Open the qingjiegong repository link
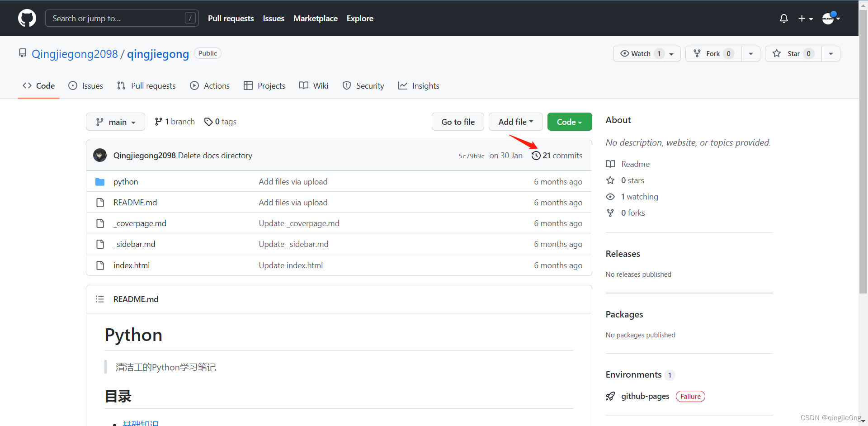 158,54
